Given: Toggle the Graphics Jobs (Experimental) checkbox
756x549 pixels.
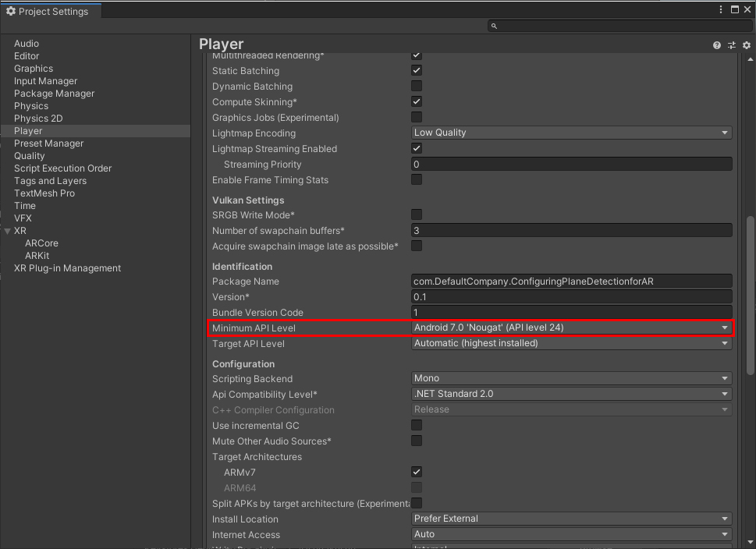Looking at the screenshot, I should tap(417, 118).
